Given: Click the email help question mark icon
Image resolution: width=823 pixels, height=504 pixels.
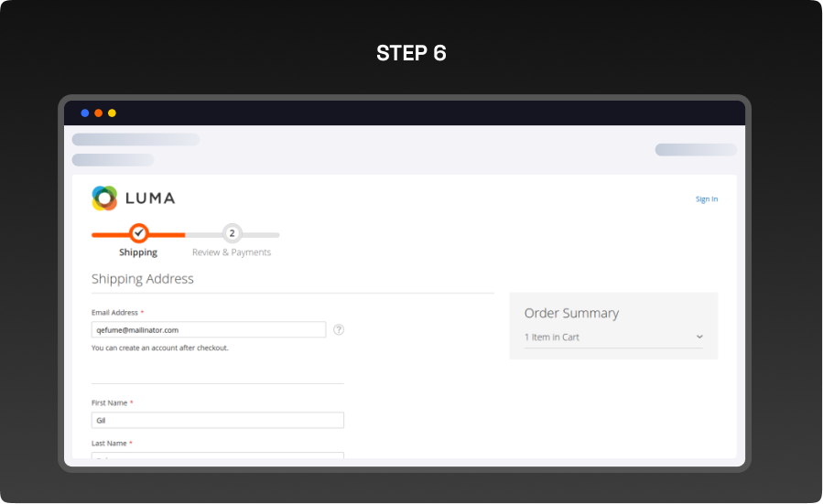Looking at the screenshot, I should point(339,329).
